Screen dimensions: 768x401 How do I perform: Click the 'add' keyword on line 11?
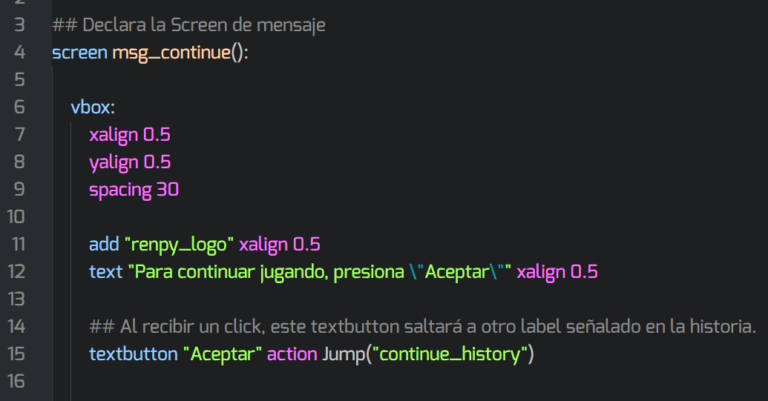click(x=103, y=244)
